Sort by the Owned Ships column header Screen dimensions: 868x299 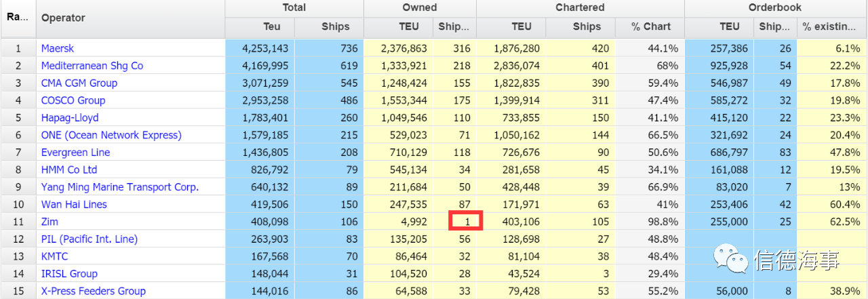454,26
